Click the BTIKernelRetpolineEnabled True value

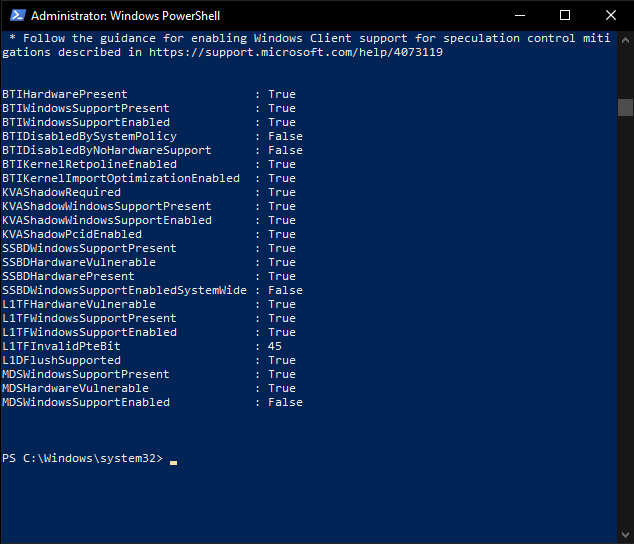[282, 164]
